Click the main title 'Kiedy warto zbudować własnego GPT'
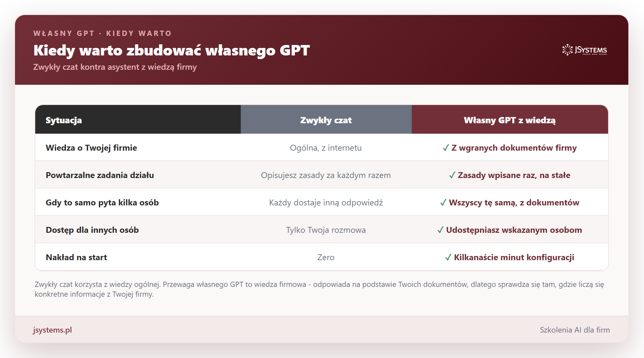The height and width of the screenshot is (358, 644). tap(172, 51)
